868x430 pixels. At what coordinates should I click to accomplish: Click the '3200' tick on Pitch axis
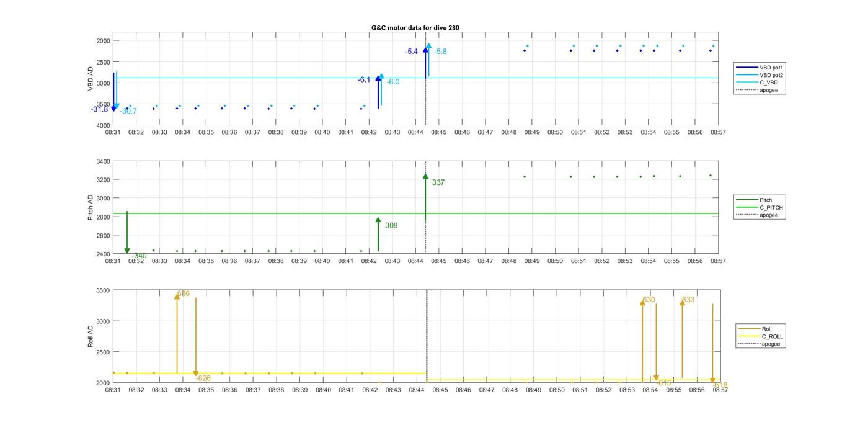[x=103, y=180]
